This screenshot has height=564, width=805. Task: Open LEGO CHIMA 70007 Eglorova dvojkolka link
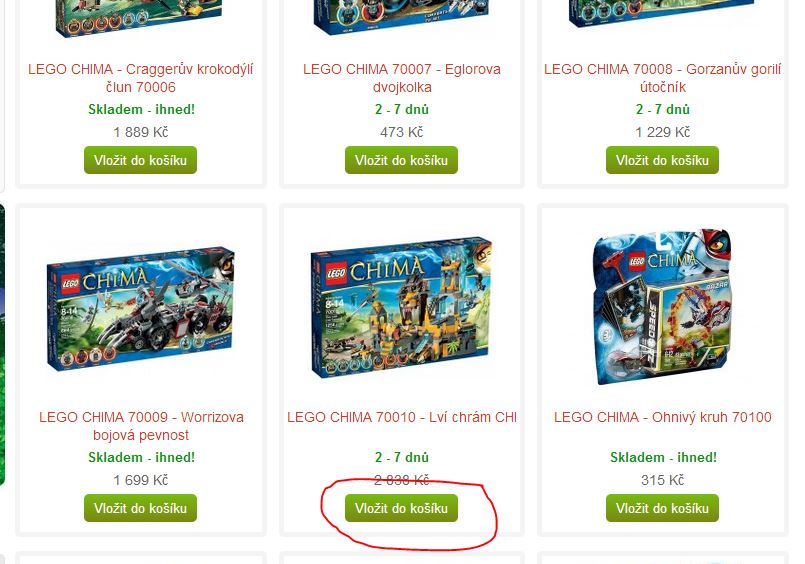tap(401, 78)
